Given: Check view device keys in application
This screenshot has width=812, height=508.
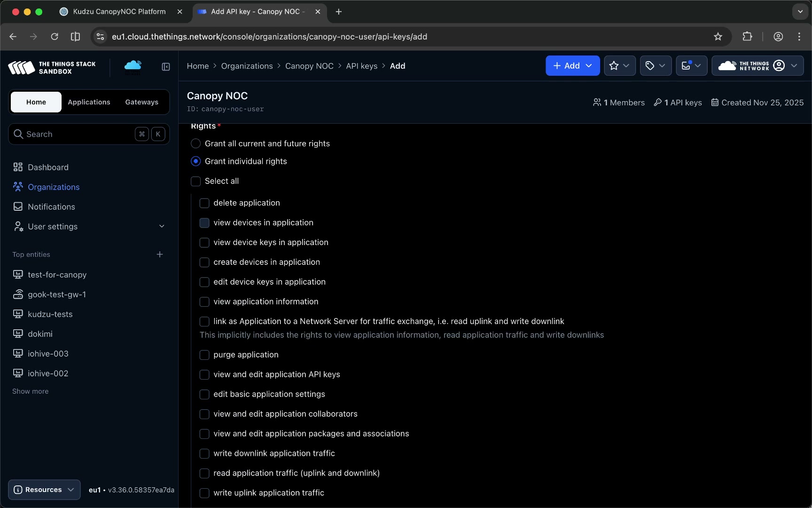Looking at the screenshot, I should point(204,242).
